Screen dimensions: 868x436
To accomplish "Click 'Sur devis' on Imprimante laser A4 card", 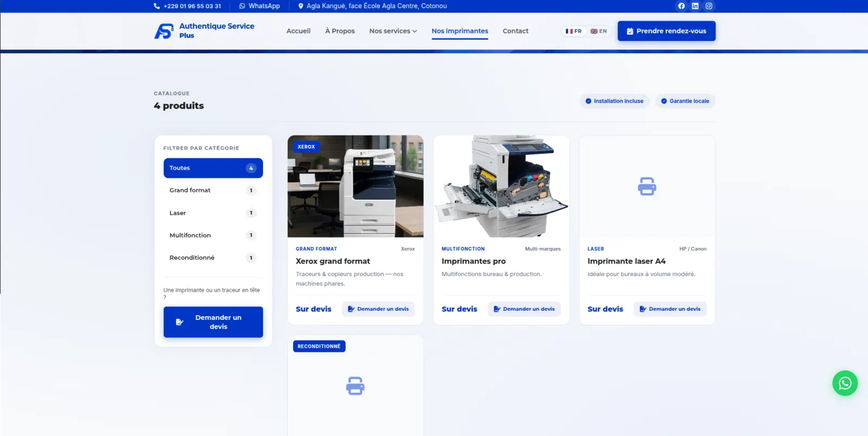I will coord(605,309).
